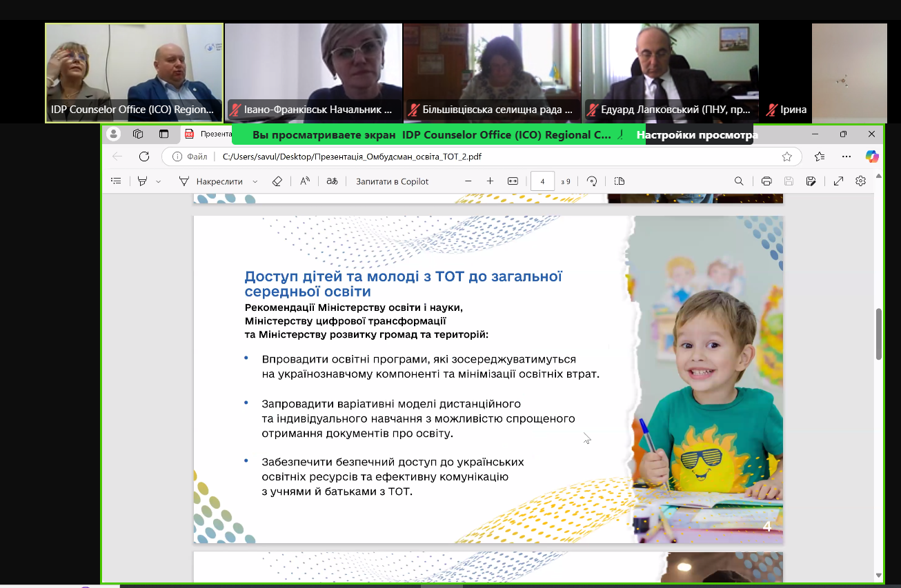This screenshot has height=588, width=901.
Task: Switch the page view layout icon
Action: click(619, 181)
